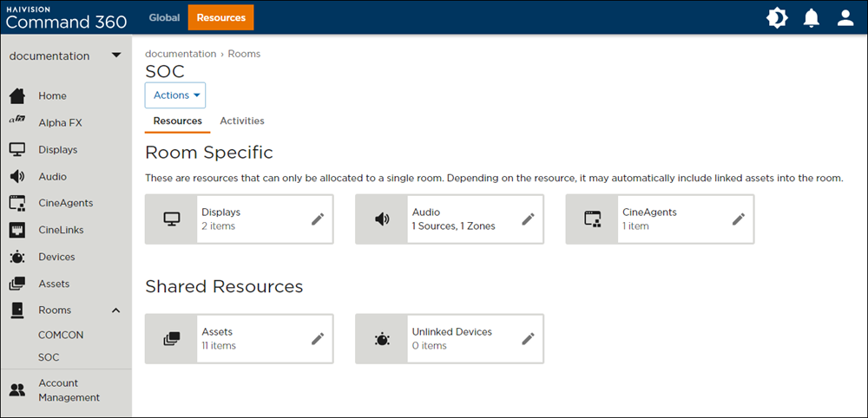This screenshot has height=418, width=868.
Task: Click the Alpha FX sidebar icon
Action: tap(17, 123)
